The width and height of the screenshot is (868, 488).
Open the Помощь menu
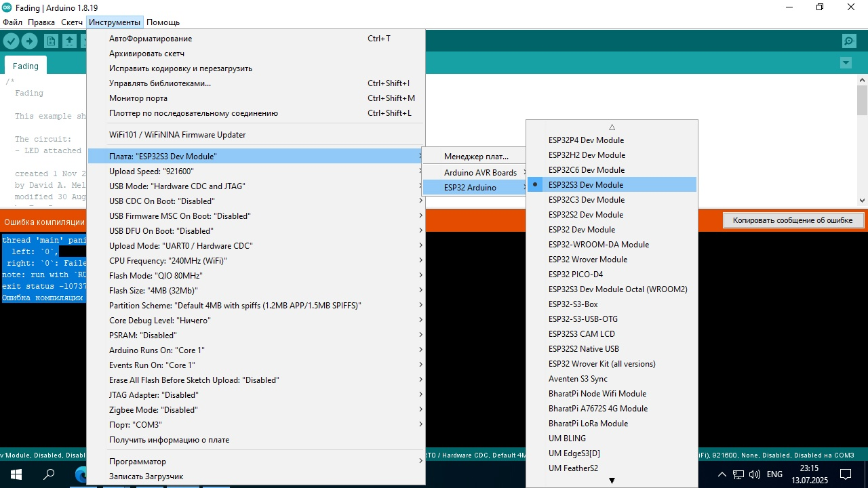tap(163, 22)
